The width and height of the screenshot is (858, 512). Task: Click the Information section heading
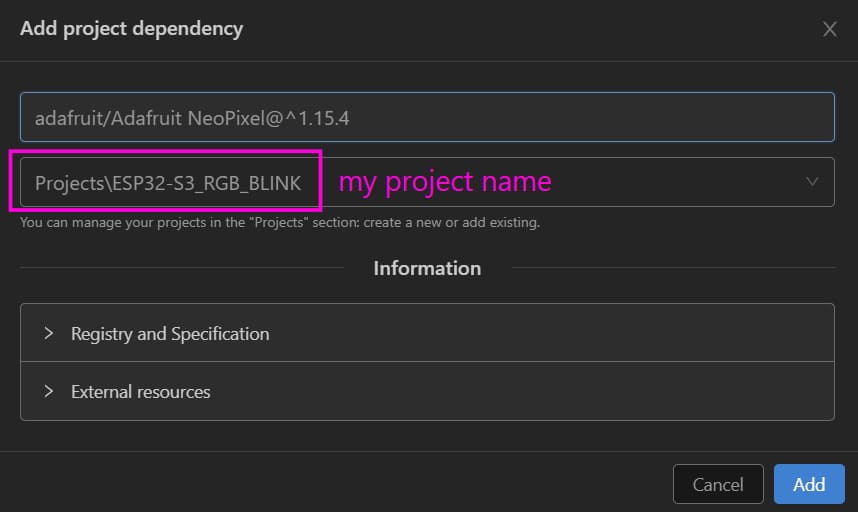pyautogui.click(x=427, y=268)
